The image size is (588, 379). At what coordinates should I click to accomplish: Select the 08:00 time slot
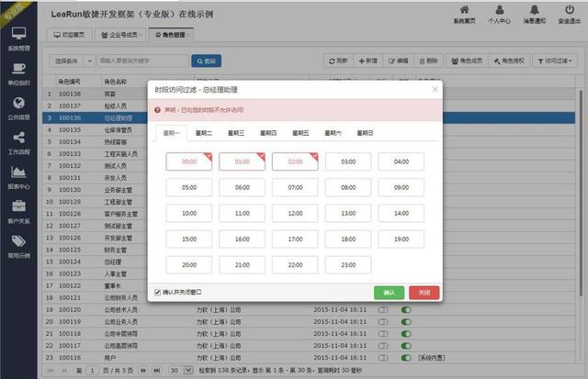[x=348, y=187]
